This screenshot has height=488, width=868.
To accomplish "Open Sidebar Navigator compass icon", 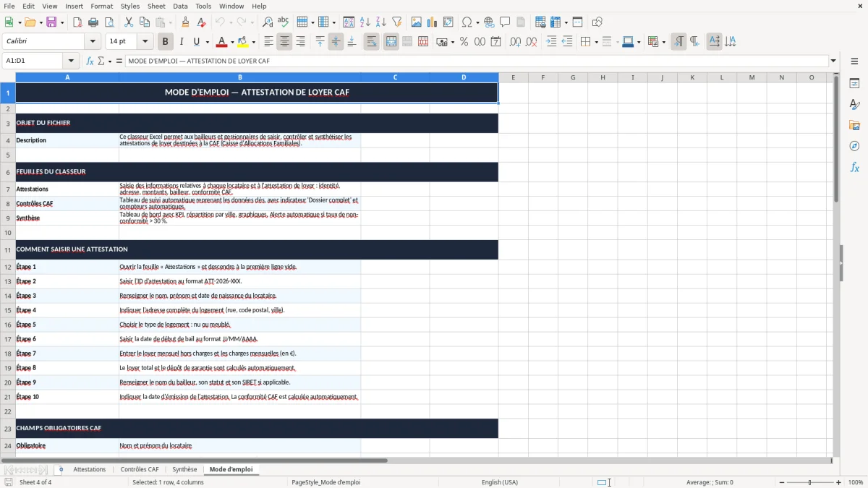I will click(854, 146).
